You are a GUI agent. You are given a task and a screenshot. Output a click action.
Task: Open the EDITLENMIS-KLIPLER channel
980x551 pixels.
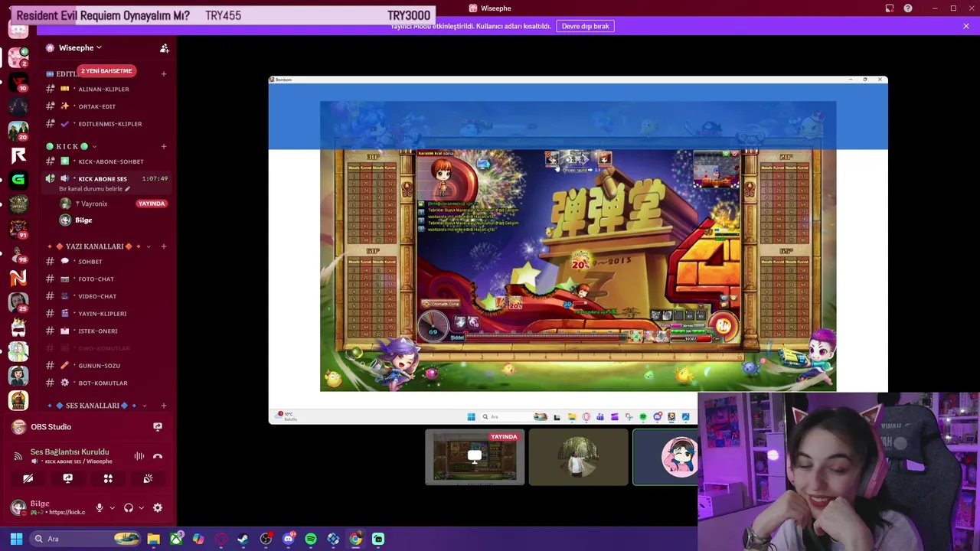click(109, 124)
